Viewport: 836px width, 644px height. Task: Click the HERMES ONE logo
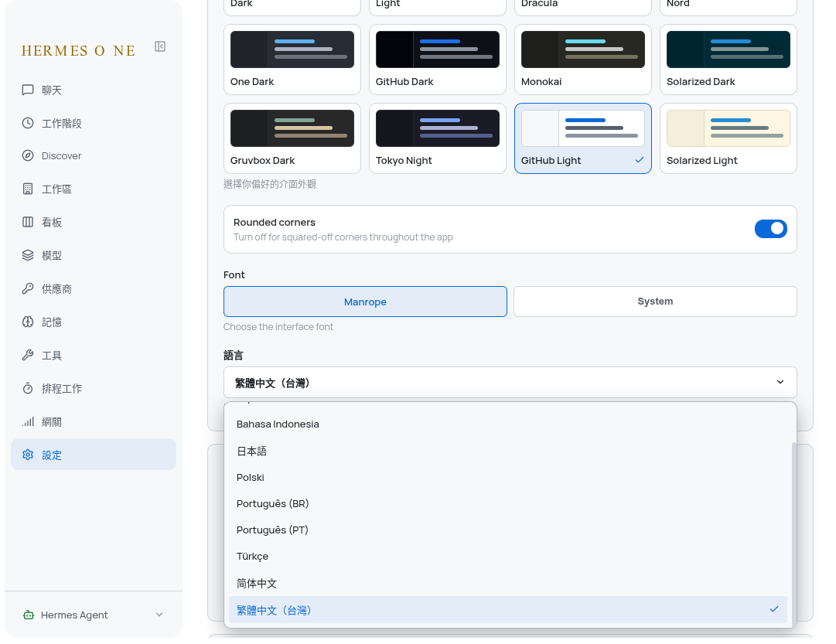(x=78, y=51)
